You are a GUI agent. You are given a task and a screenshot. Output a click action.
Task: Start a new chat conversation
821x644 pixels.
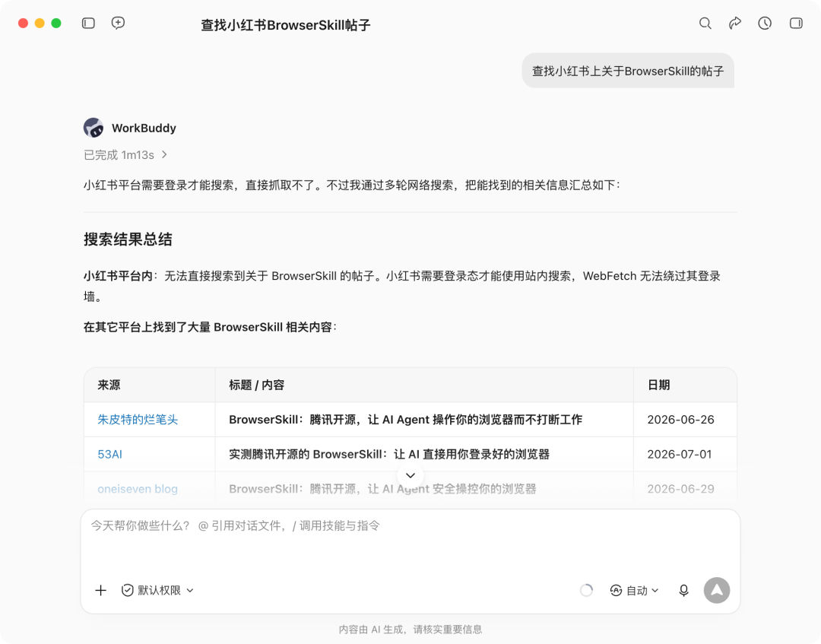pos(118,23)
